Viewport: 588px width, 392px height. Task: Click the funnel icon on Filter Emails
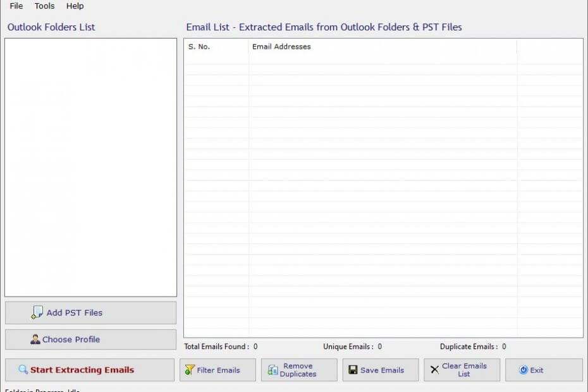pos(190,370)
